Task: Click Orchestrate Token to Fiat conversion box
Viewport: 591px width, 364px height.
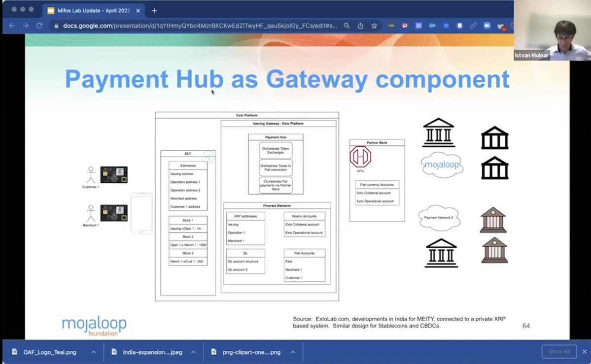Action: [276, 167]
